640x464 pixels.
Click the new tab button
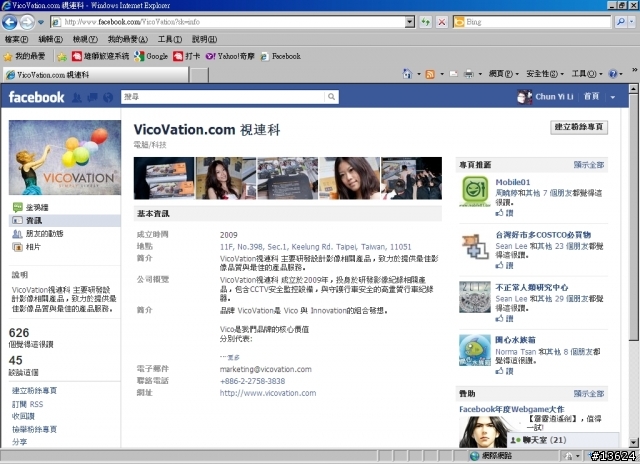[x=200, y=75]
